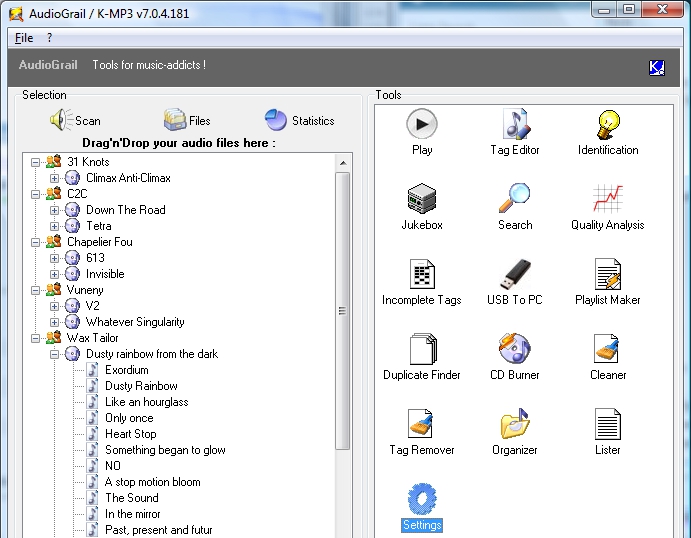Open the Search magnifier tool
Image resolution: width=691 pixels, height=538 pixels.
point(515,207)
